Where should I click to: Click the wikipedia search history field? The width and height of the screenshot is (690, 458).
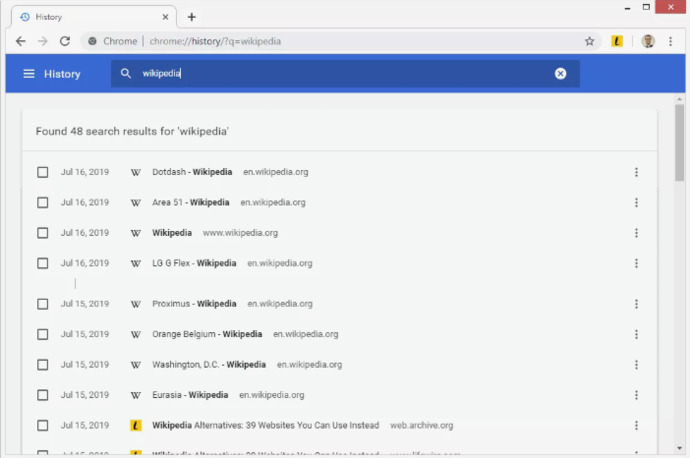pyautogui.click(x=345, y=73)
